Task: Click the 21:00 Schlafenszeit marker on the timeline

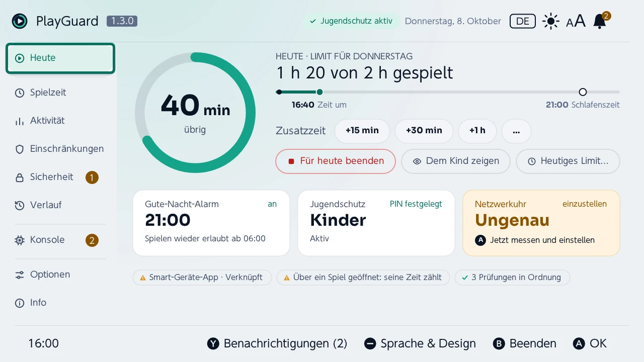Action: click(583, 92)
